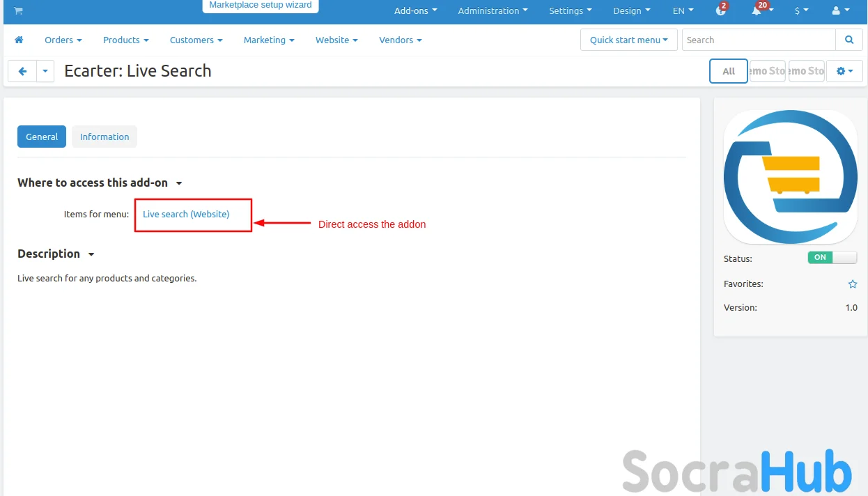Go to the home dashboard icon

(19, 40)
